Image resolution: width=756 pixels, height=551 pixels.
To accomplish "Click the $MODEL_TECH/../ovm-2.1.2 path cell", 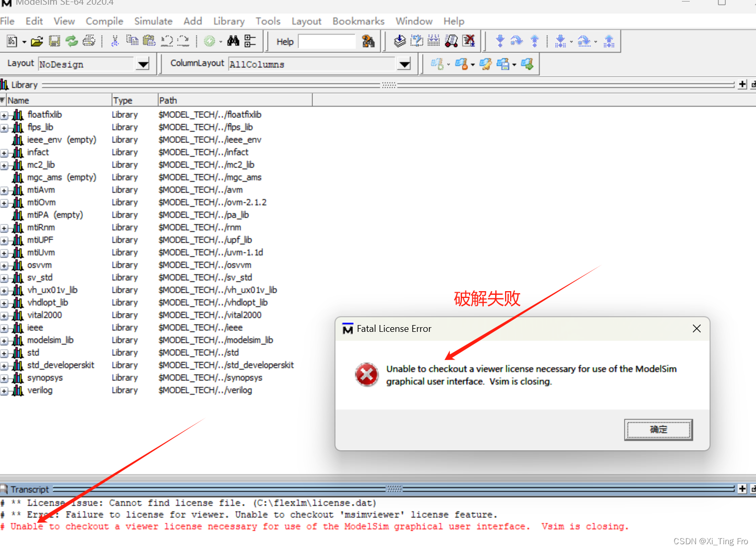I will [x=212, y=202].
